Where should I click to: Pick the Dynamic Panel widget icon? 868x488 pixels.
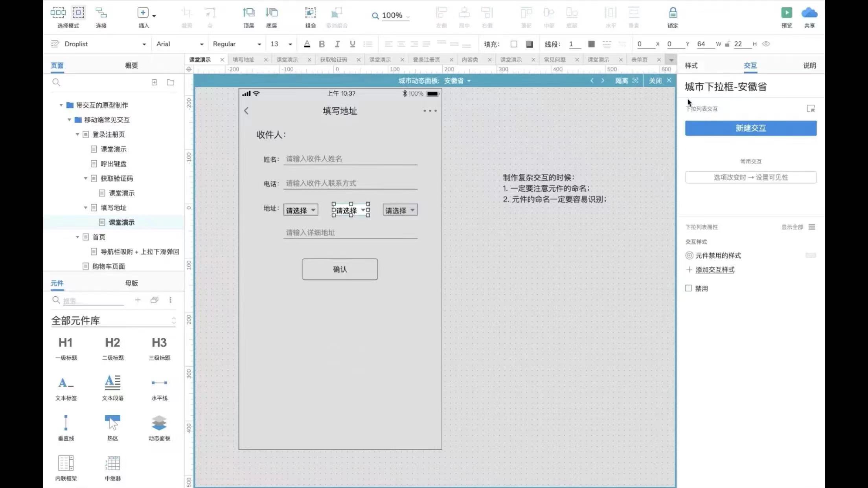pos(159,423)
